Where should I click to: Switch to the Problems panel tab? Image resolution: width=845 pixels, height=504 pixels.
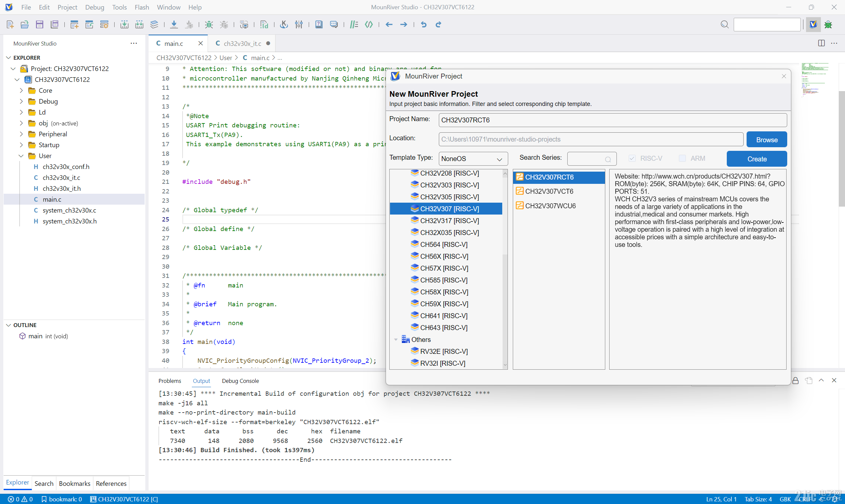[x=169, y=381]
